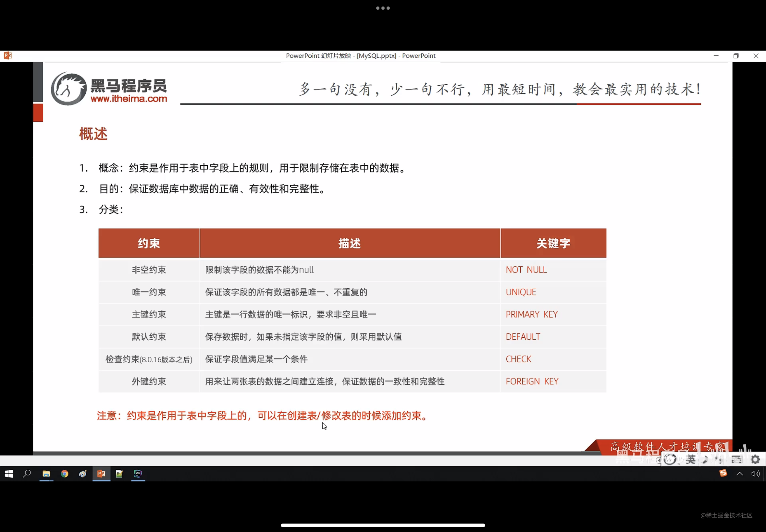Click the FOREIGN KEY keyword cell

[553, 381]
